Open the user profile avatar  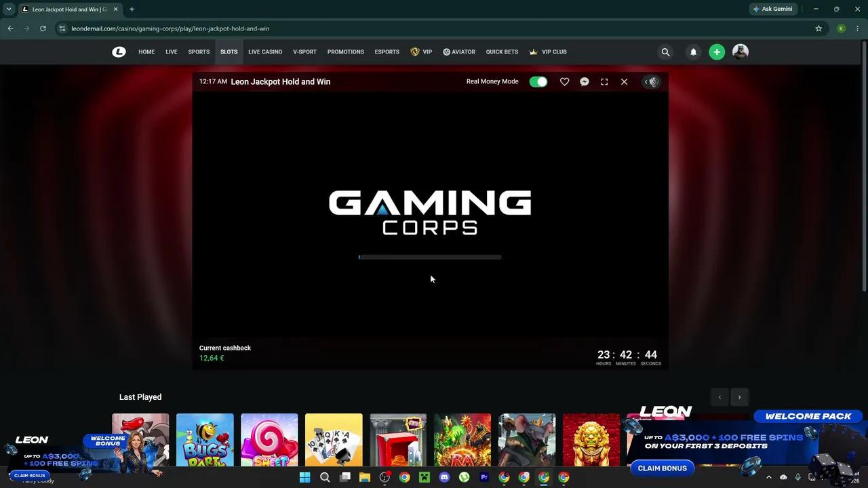741,52
